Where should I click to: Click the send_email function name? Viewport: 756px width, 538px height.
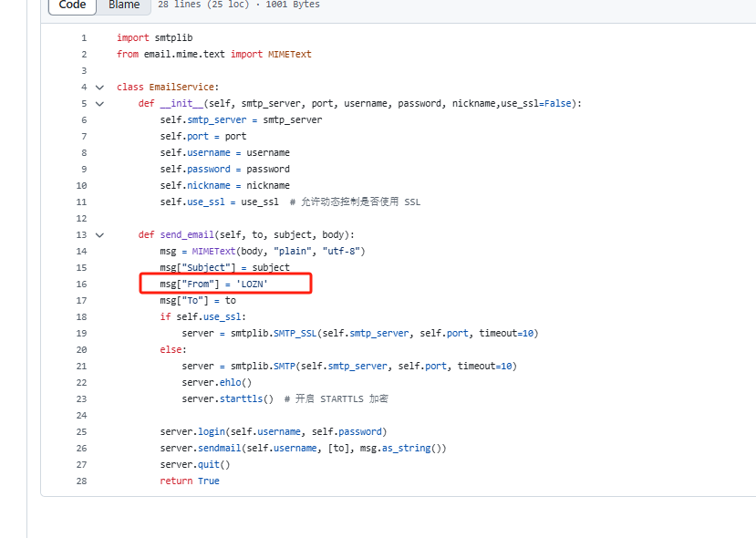pos(187,234)
